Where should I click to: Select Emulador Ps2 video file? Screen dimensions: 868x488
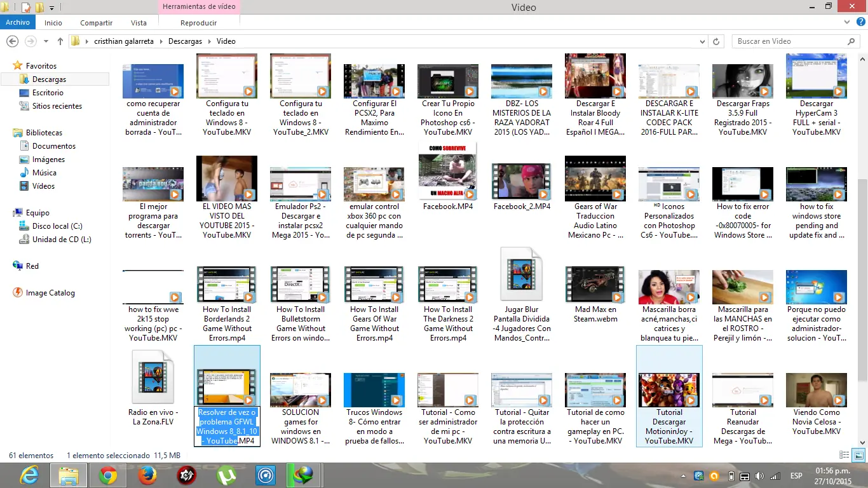point(301,203)
